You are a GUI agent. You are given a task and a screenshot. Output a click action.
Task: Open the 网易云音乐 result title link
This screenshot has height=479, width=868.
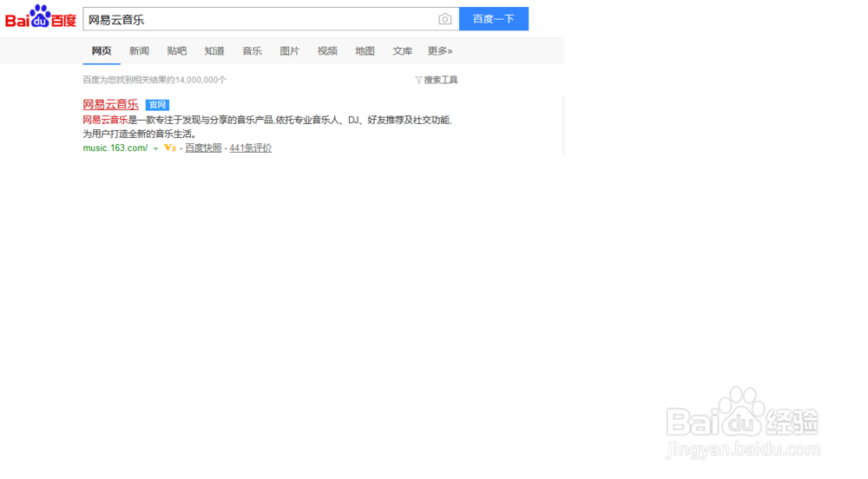[x=111, y=104]
